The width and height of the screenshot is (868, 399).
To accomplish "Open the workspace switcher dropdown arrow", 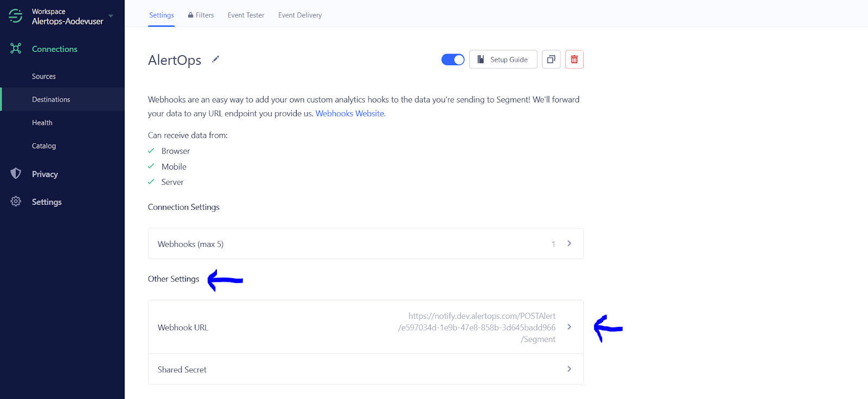I will coord(111,16).
